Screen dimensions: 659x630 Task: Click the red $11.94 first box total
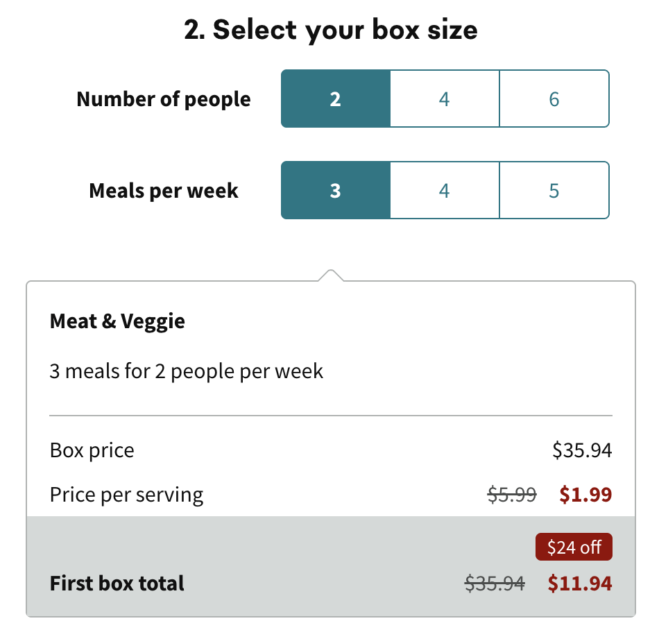click(579, 583)
